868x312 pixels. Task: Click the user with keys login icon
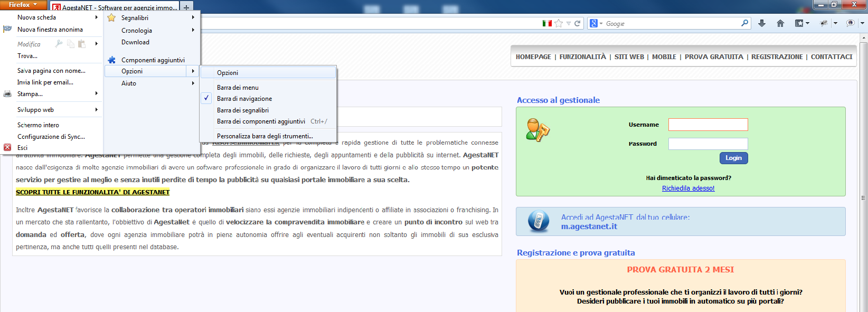pyautogui.click(x=538, y=130)
